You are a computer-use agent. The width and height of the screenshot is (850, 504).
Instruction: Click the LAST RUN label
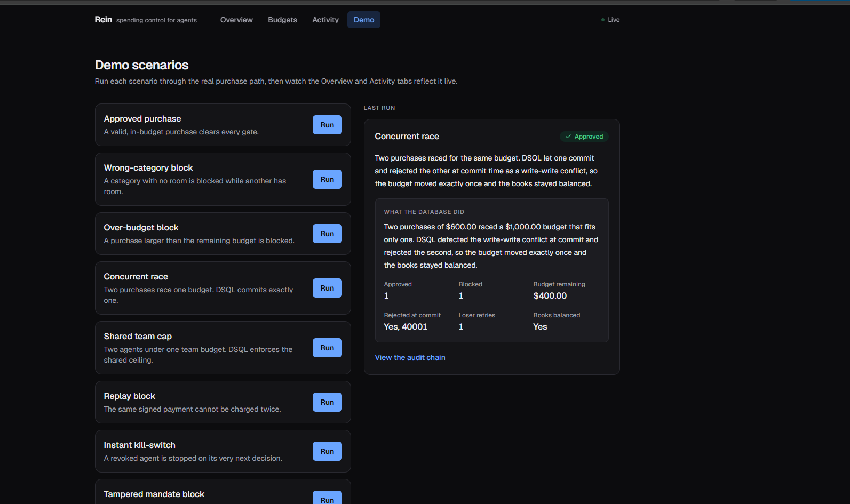[379, 108]
